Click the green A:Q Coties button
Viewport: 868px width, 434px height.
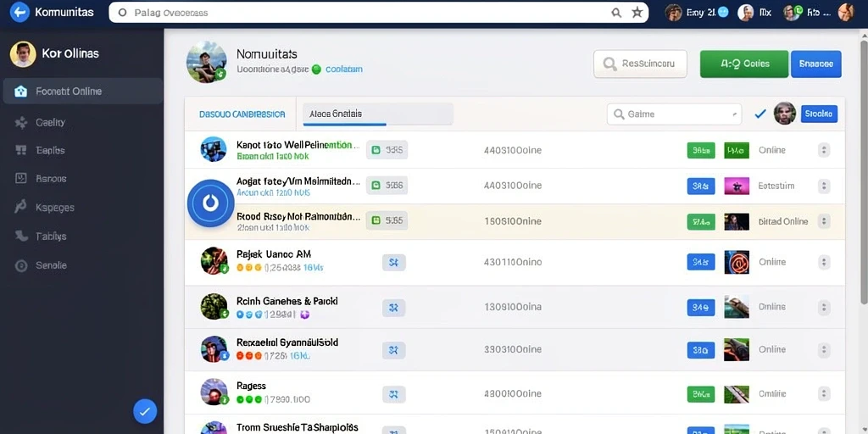point(744,64)
